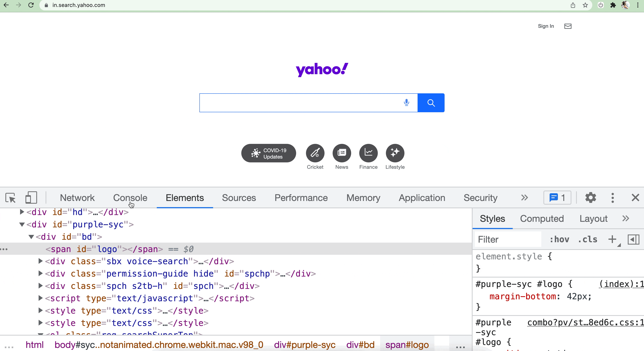Open the Finance shortcut icon
This screenshot has height=351, width=644.
pos(368,153)
